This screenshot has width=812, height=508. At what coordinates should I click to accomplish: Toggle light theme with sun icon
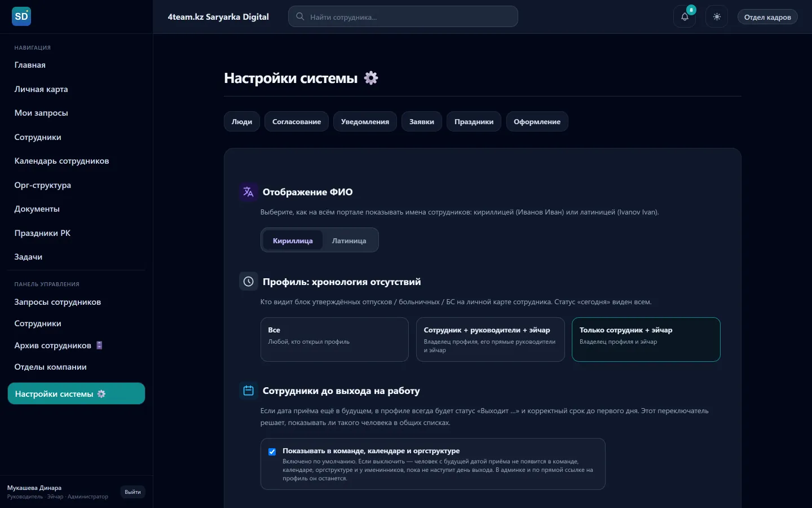[x=717, y=17]
